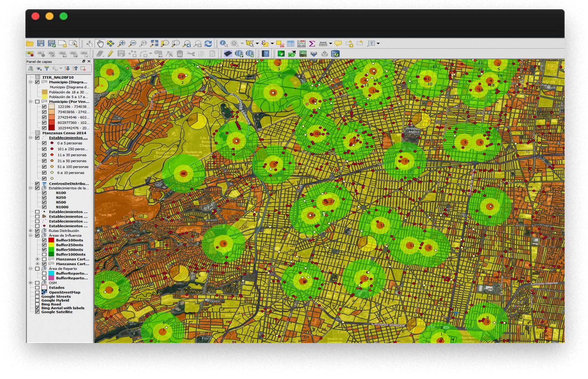Select the CentrosDeDistribu... layer entry
The width and height of the screenshot is (588, 379).
point(69,184)
